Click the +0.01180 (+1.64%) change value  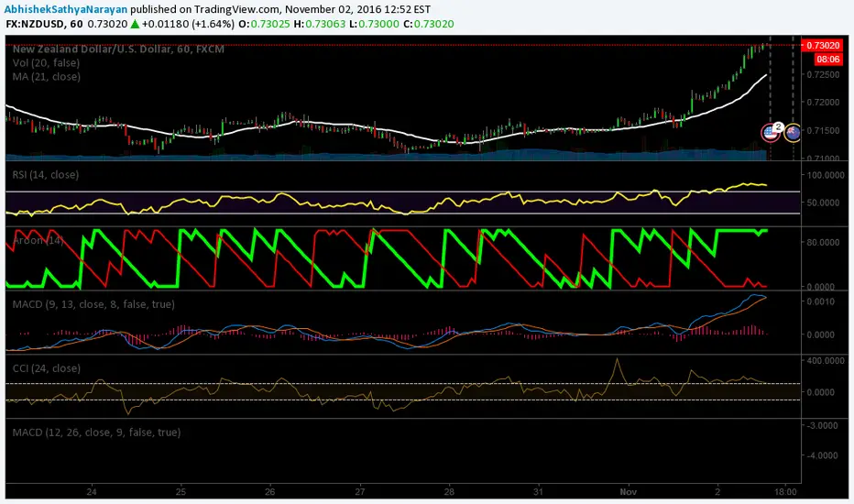pos(189,24)
